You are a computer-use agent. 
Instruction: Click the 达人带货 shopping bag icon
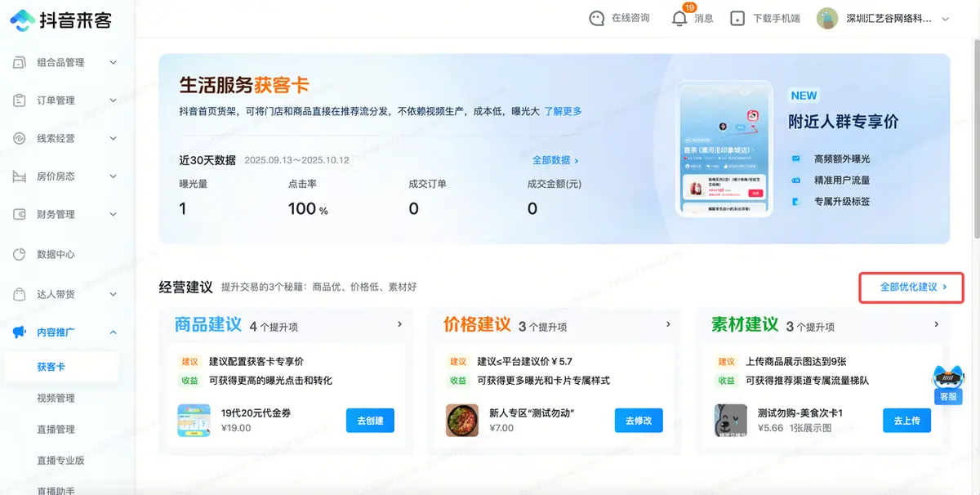[x=20, y=294]
